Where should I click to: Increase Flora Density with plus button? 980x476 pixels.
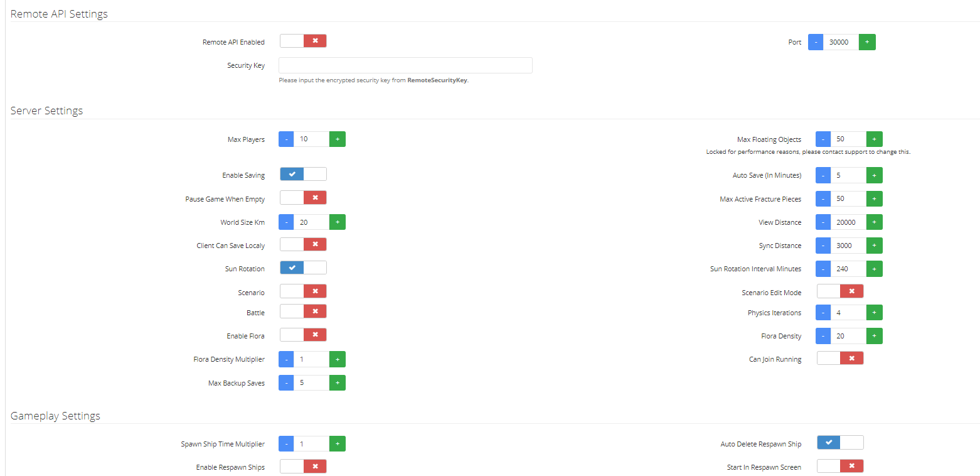(x=874, y=336)
